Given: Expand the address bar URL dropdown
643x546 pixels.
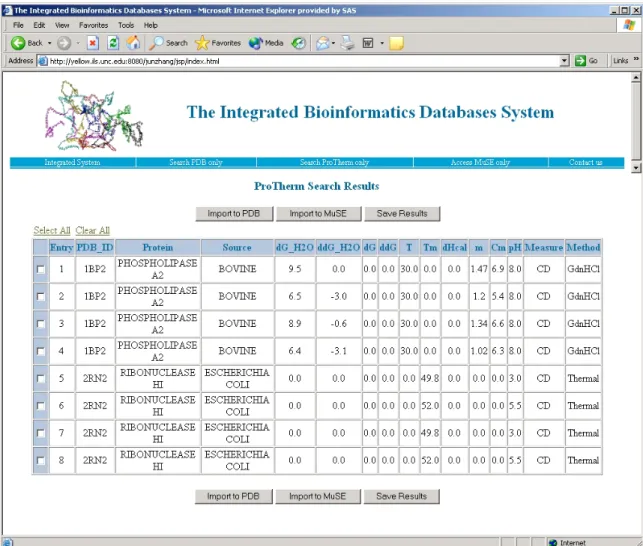Looking at the screenshot, I should click(x=564, y=61).
